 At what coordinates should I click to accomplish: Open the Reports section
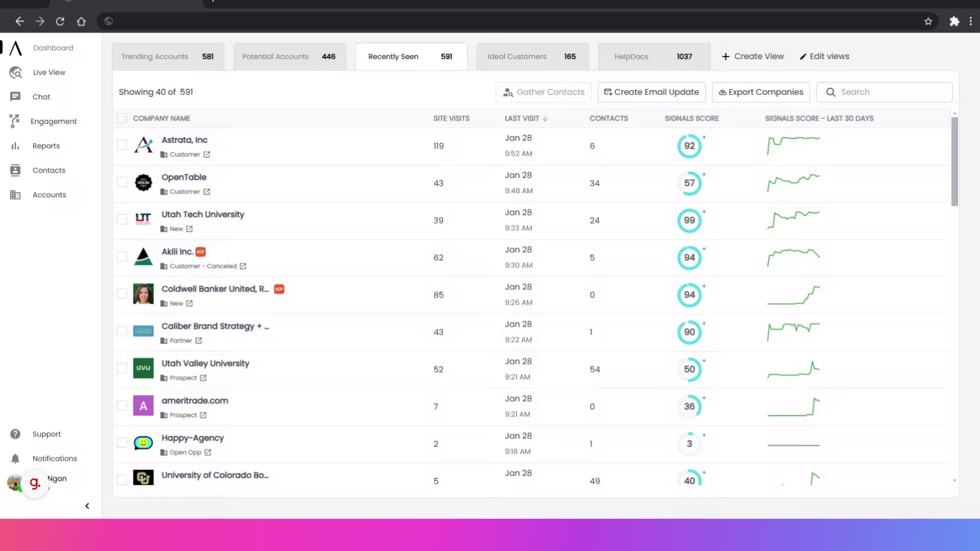click(45, 145)
